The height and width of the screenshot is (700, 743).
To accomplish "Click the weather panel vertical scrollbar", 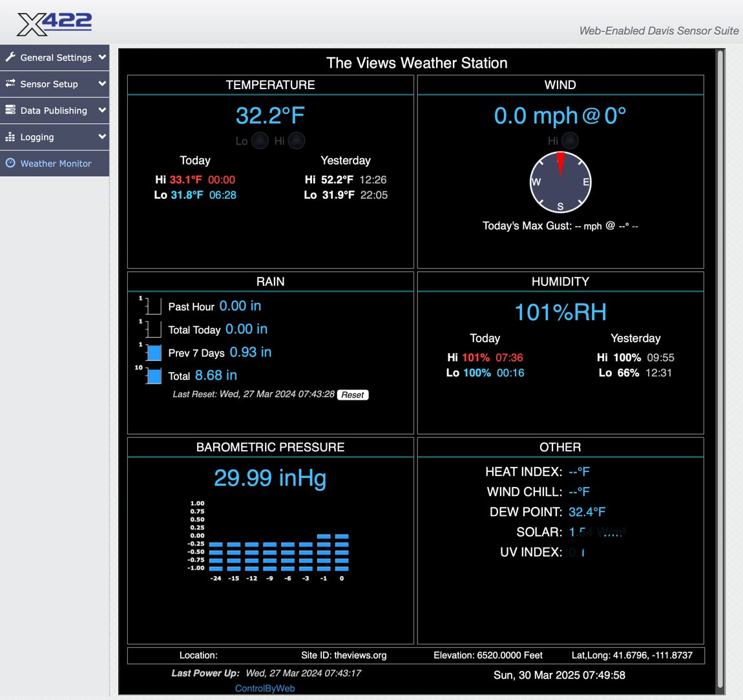I will (x=720, y=369).
